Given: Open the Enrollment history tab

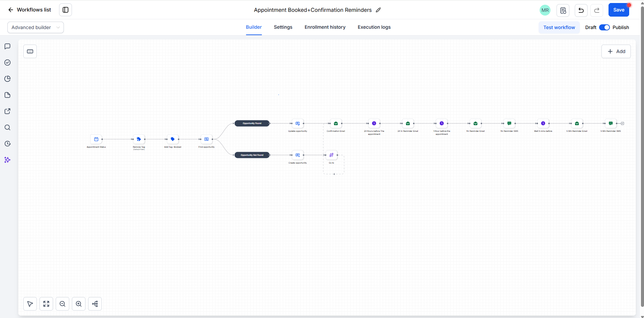Looking at the screenshot, I should 325,27.
